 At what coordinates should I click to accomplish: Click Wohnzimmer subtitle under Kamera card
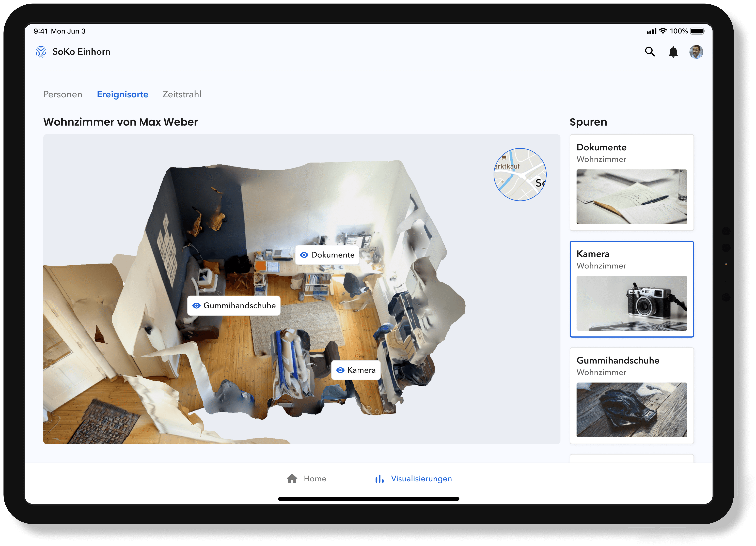tap(601, 266)
